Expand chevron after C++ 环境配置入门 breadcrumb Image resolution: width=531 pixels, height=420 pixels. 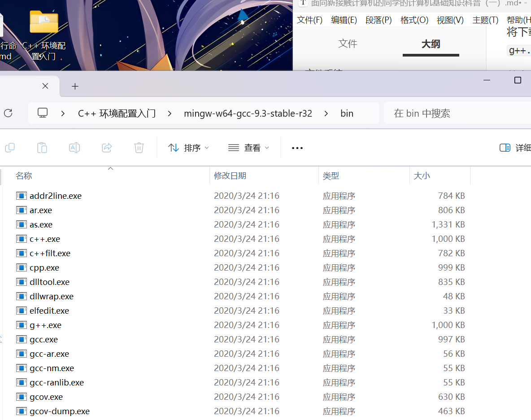coord(170,114)
